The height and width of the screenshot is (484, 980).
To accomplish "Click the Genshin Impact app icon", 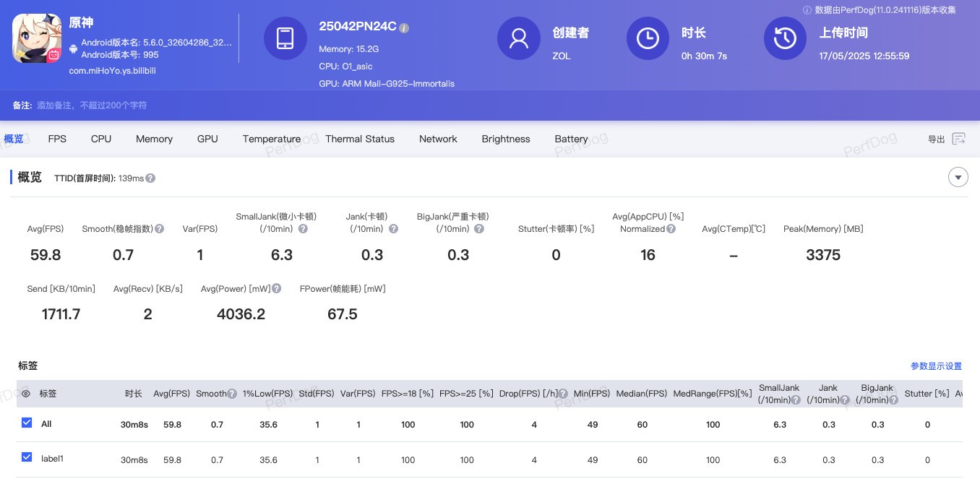I will 36,38.
